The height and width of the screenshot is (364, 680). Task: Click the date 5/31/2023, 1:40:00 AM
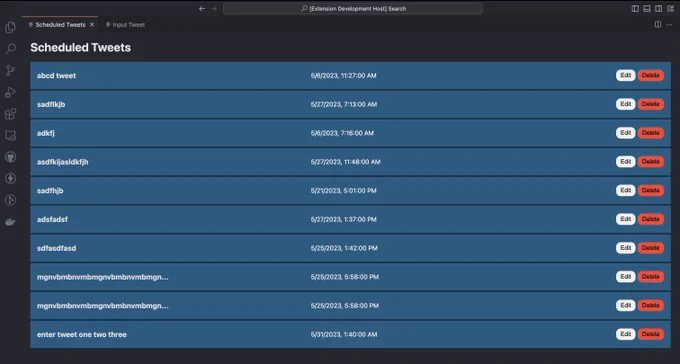[343, 334]
